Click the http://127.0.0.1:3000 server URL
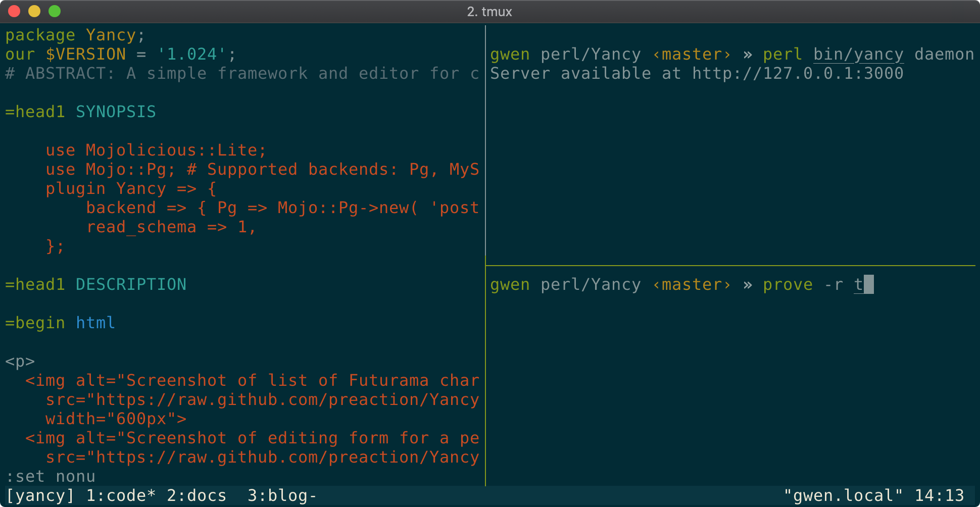The image size is (980, 507). (798, 73)
